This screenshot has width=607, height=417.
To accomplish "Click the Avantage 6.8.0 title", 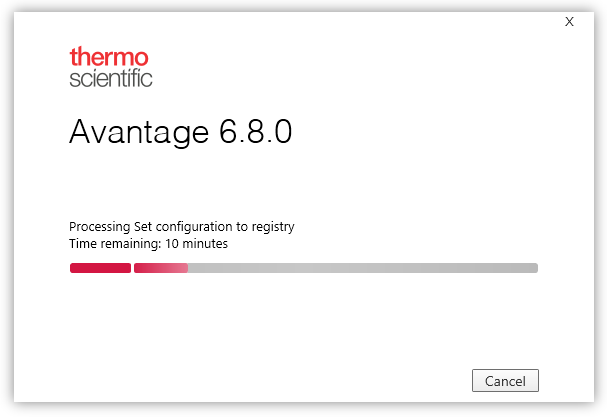I will [x=180, y=133].
